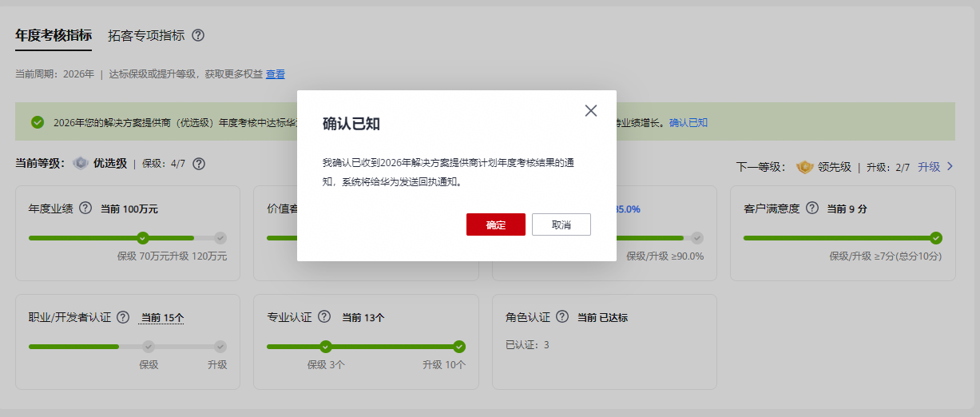Click 当前 15个 value in 职业/开发者认证
Screen dimensions: 980x417
pos(162,317)
